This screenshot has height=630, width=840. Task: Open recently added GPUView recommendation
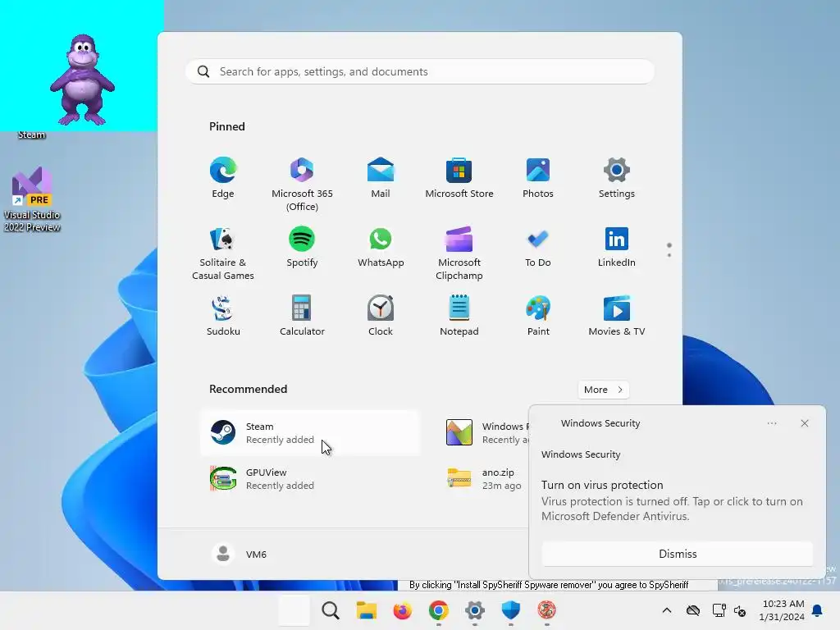(x=310, y=479)
